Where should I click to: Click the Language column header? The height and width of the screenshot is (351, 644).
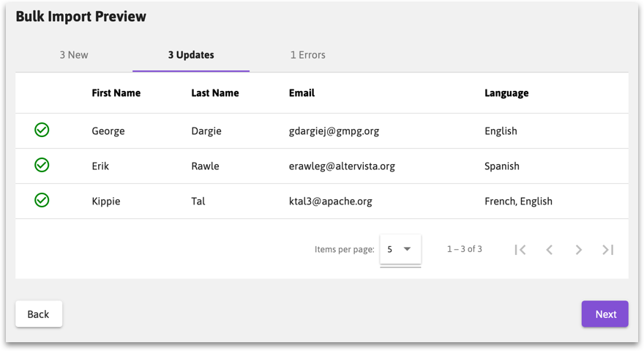(506, 93)
